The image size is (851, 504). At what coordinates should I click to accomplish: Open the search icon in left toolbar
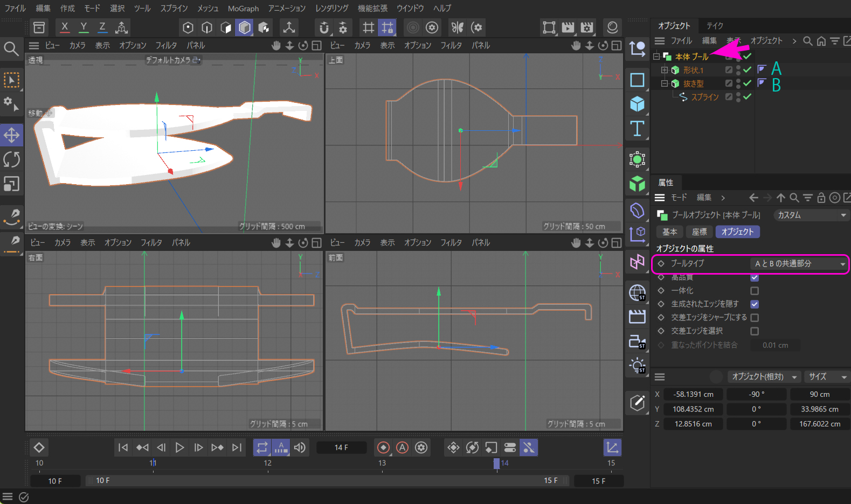pos(11,49)
